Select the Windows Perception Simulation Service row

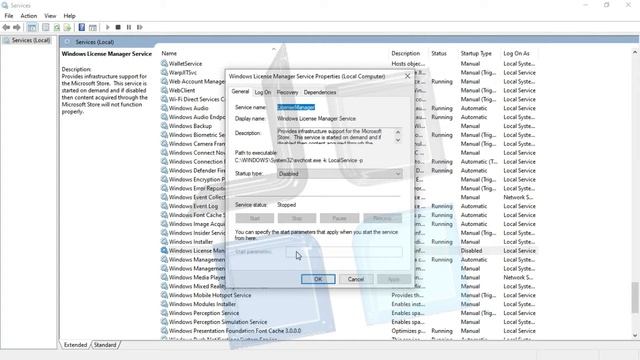(349, 322)
